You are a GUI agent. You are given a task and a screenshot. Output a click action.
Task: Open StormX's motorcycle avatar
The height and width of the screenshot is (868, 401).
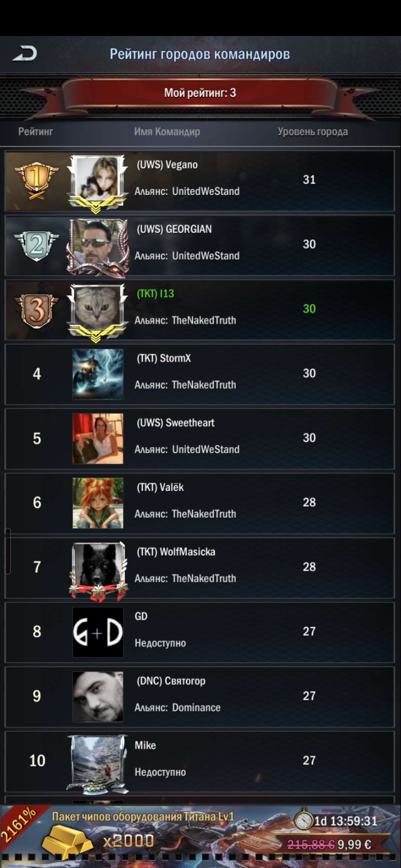pyautogui.click(x=98, y=374)
